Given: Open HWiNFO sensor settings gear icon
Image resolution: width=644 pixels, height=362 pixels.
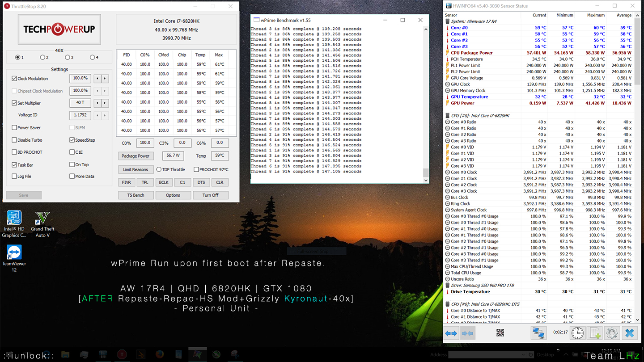Looking at the screenshot, I should 612,333.
